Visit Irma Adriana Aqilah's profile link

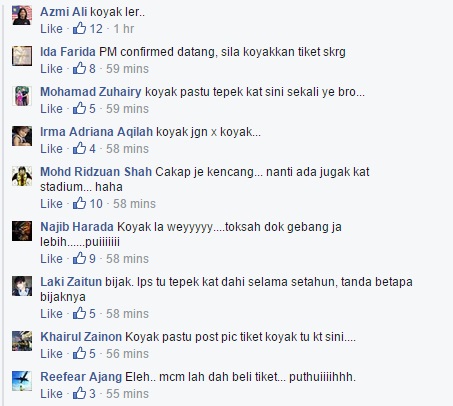coord(96,132)
